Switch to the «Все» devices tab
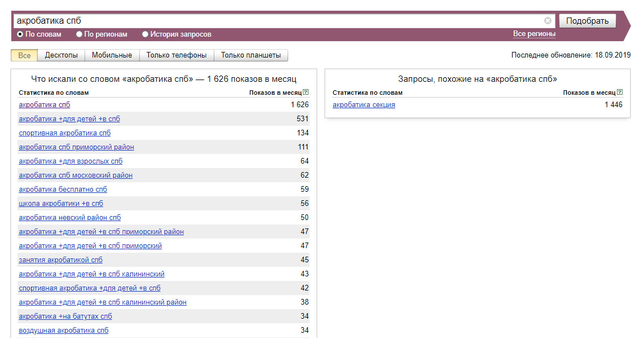This screenshot has width=644, height=352. click(24, 55)
